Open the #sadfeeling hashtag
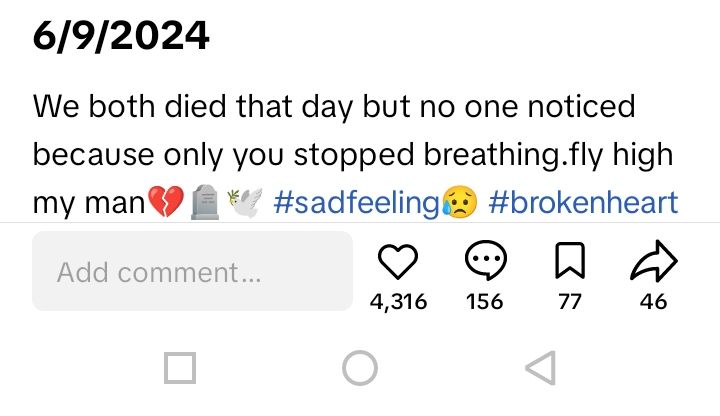The width and height of the screenshot is (720, 416). 356,204
